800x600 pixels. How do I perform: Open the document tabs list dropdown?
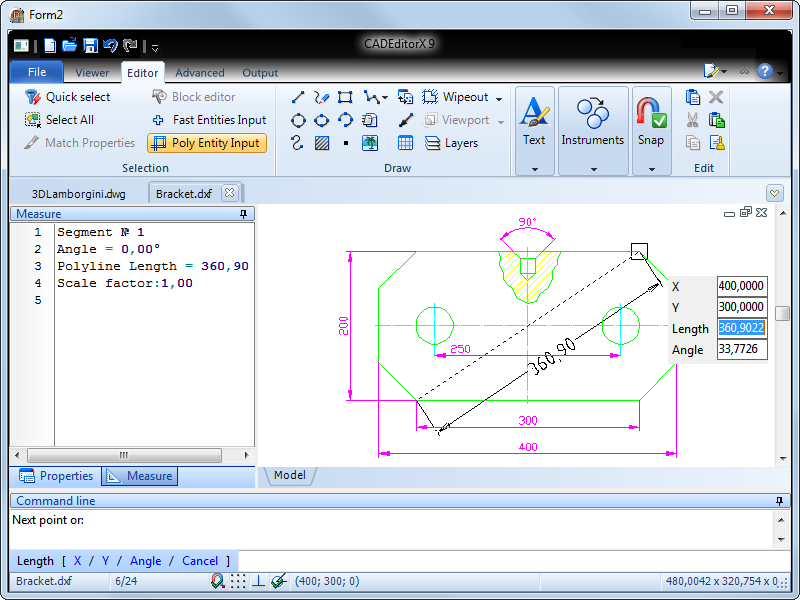774,193
